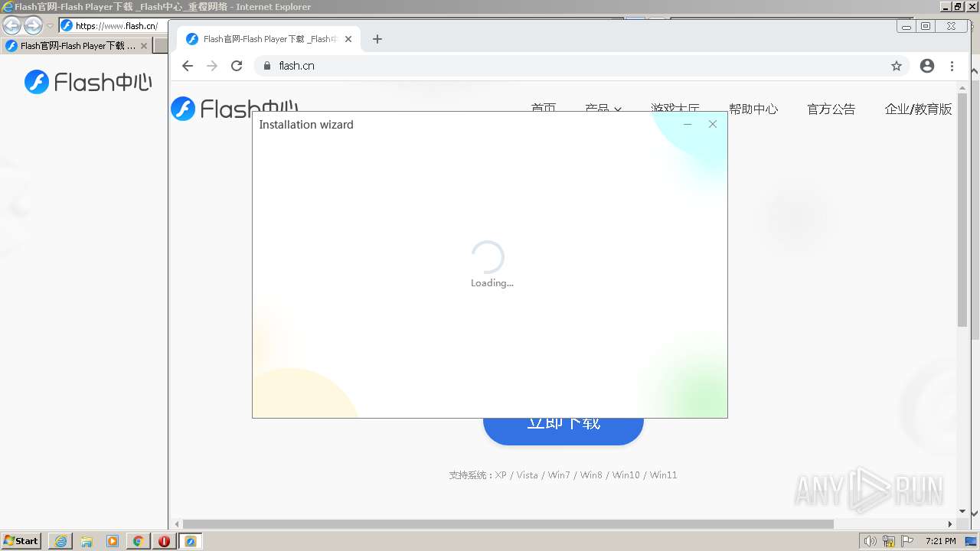Expand the 产品 dropdown menu

pyautogui.click(x=603, y=109)
